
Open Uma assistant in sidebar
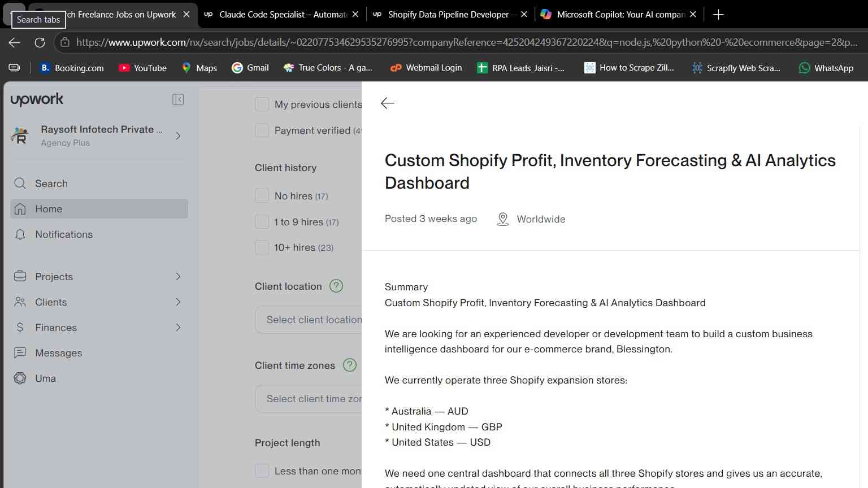[99, 378]
